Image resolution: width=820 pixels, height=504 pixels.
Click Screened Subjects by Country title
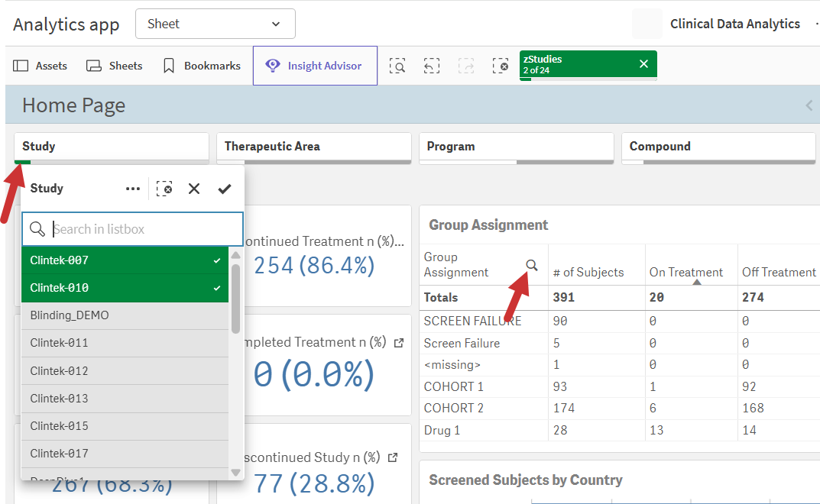(526, 480)
